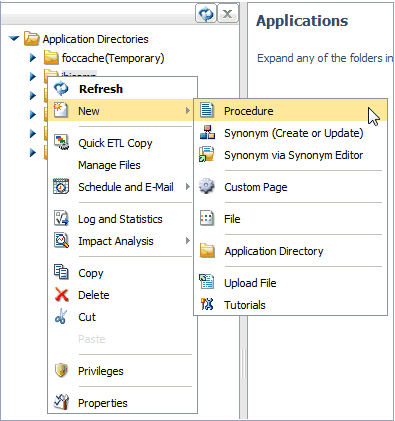
Task: Click the Upload File icon
Action: click(x=207, y=282)
